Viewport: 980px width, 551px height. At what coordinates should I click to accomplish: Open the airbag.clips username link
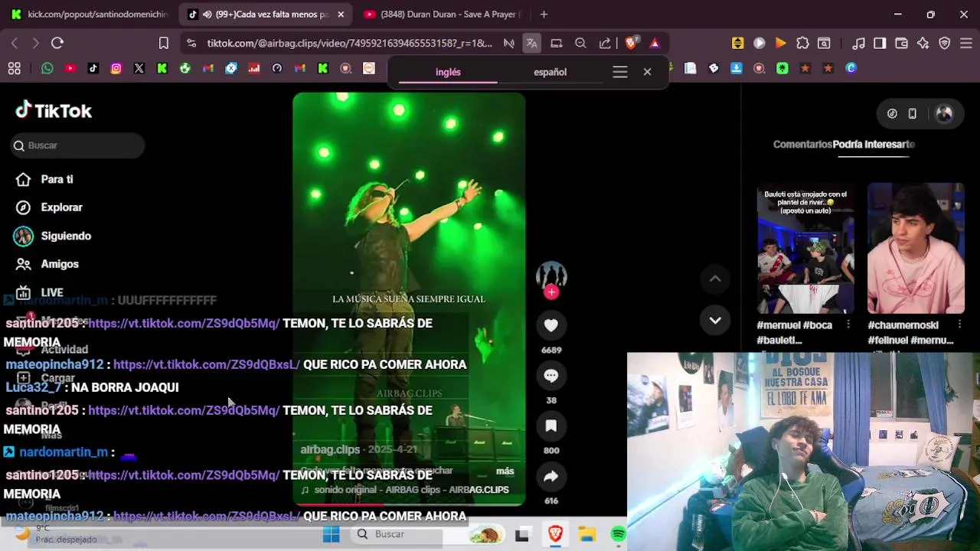(x=330, y=449)
